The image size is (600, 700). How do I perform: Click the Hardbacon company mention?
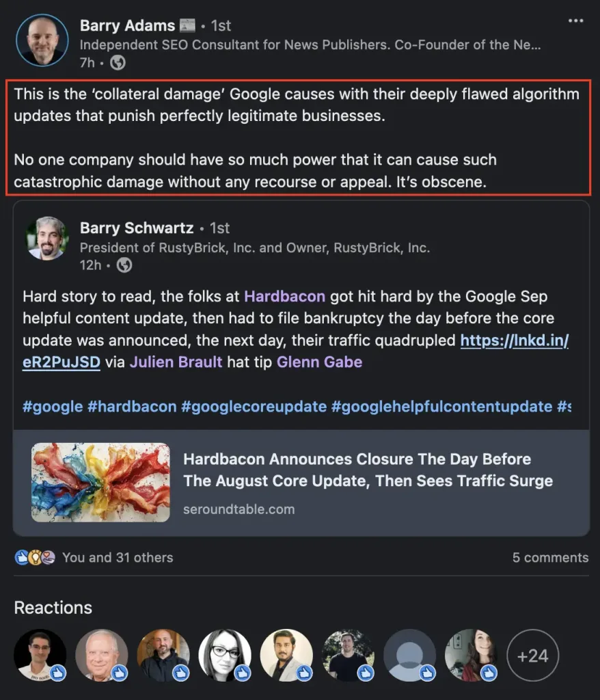pos(284,297)
